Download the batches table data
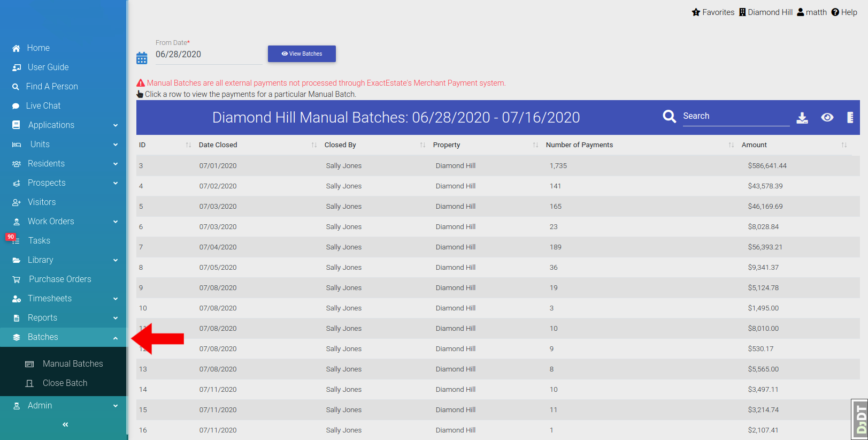This screenshot has height=440, width=868. click(x=802, y=118)
